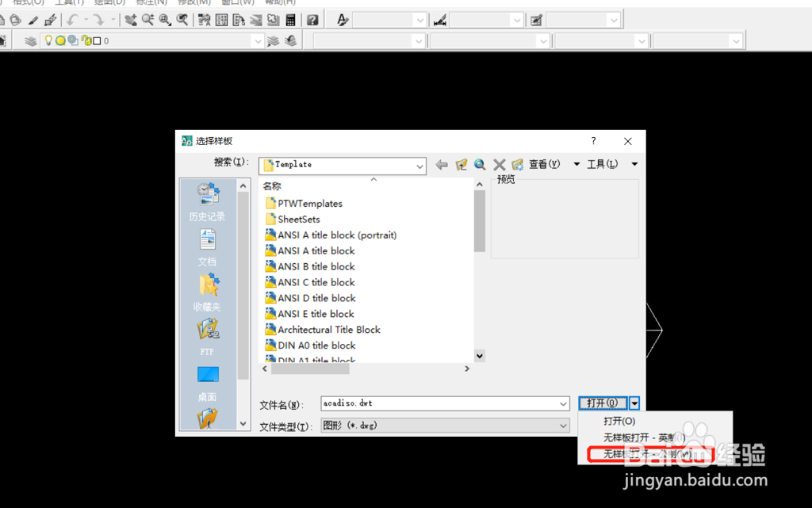The height and width of the screenshot is (508, 812).
Task: Open the Markup Set Manager icon
Action: tap(274, 20)
